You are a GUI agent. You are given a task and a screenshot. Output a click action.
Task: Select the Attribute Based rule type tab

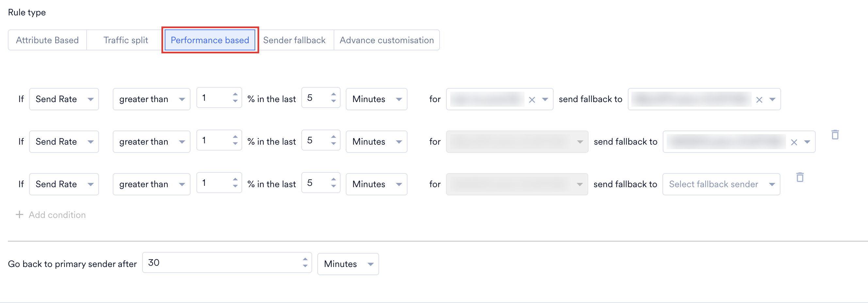pyautogui.click(x=47, y=40)
